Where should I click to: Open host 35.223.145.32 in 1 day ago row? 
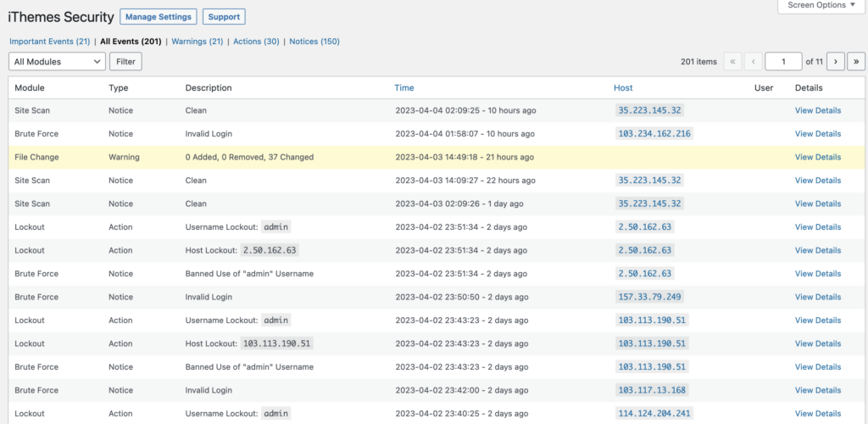pyautogui.click(x=649, y=204)
